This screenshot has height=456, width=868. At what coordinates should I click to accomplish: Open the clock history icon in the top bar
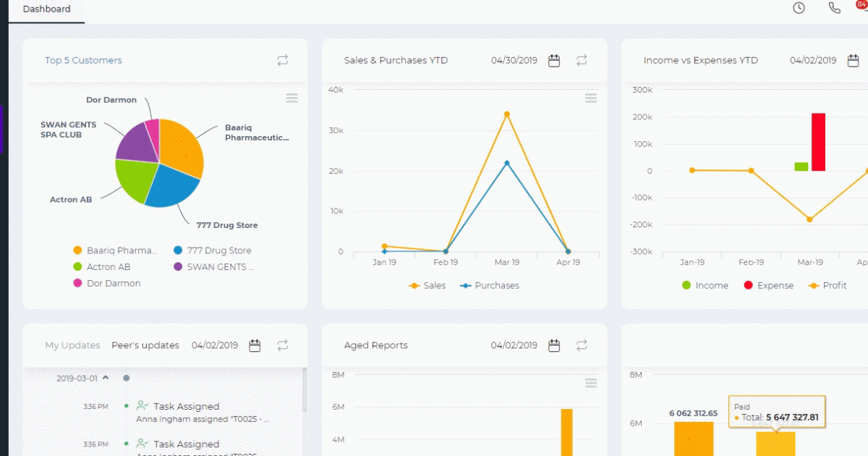(799, 8)
